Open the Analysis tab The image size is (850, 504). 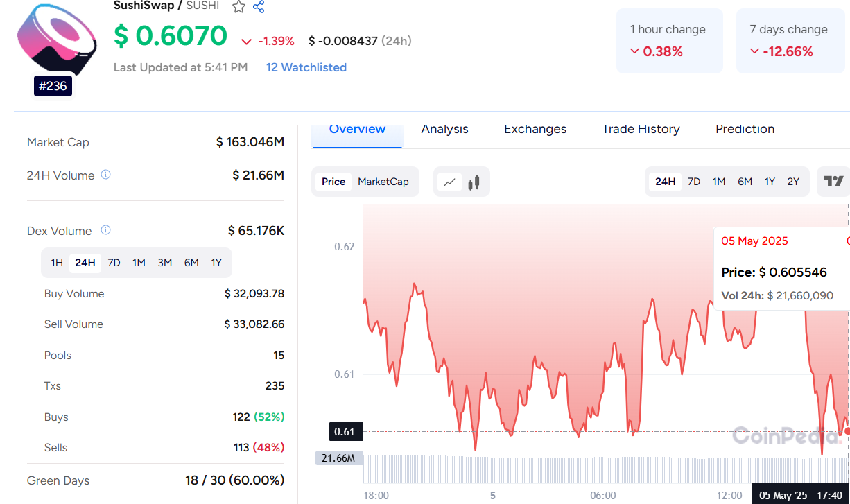tap(444, 130)
